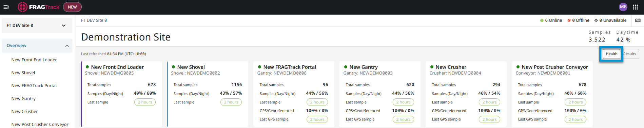Click total samples value 620 on New Gantry
Viewport: 644px width, 128px height.
(410, 85)
